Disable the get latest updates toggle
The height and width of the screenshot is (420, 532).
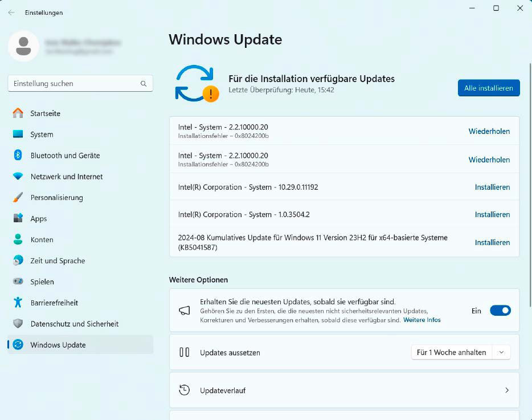(500, 311)
